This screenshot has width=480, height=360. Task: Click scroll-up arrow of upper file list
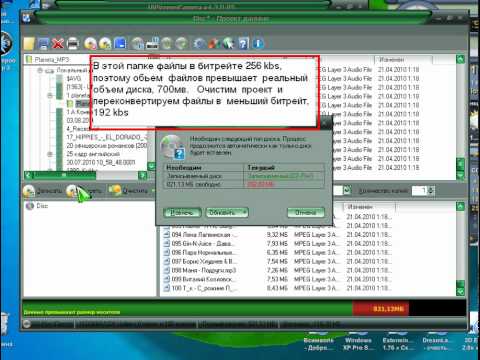point(460,59)
